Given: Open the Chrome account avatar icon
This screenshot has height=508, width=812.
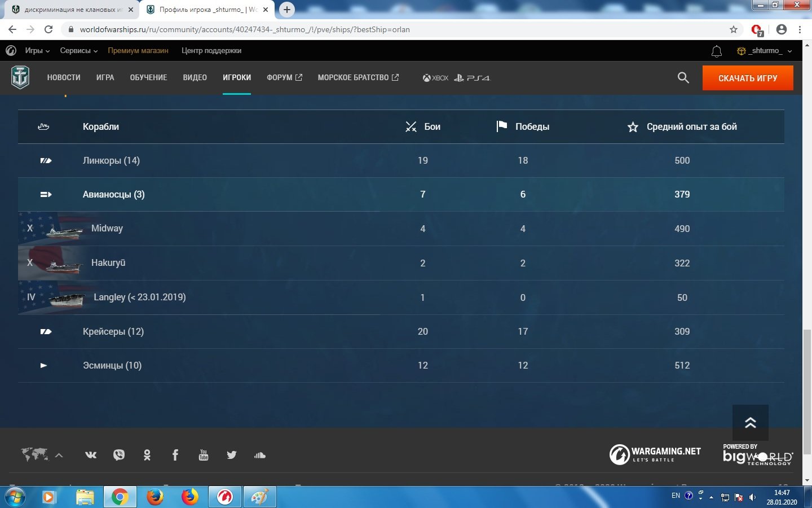Looking at the screenshot, I should (781, 29).
